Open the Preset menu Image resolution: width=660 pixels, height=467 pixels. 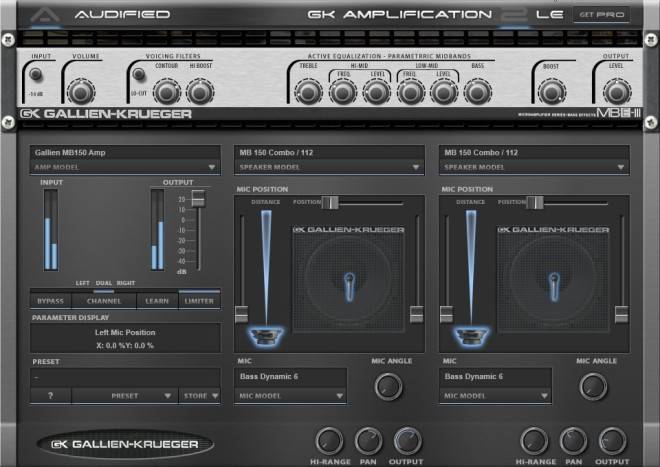tap(125, 395)
